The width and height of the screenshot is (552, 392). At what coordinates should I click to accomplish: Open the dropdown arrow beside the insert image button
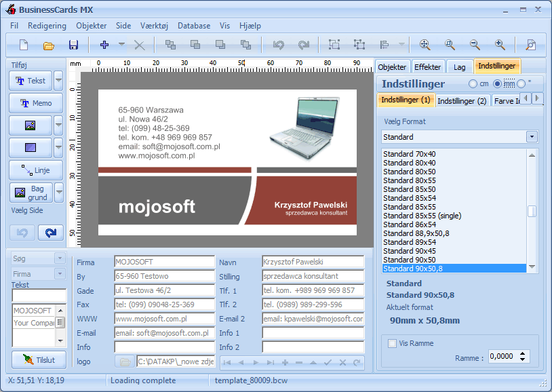click(x=58, y=125)
